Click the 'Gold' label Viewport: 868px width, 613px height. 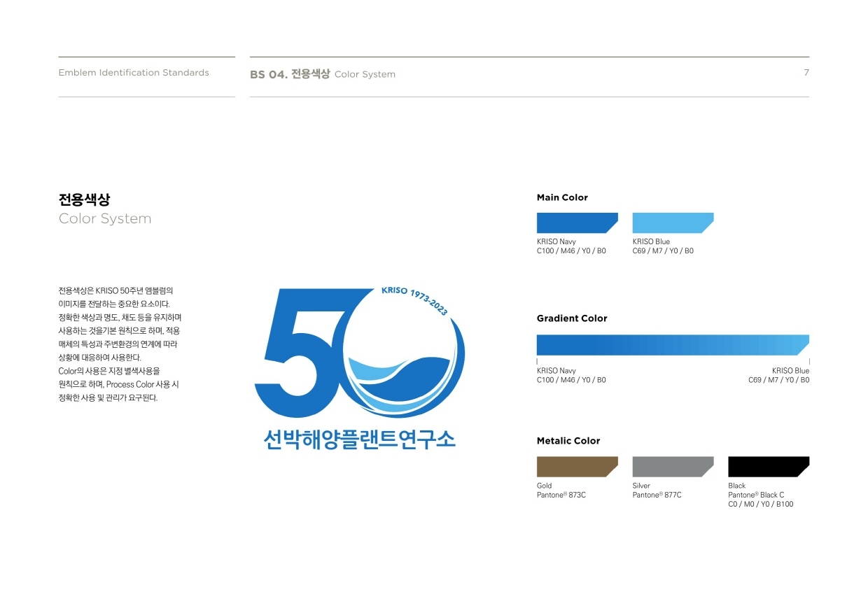(x=545, y=486)
